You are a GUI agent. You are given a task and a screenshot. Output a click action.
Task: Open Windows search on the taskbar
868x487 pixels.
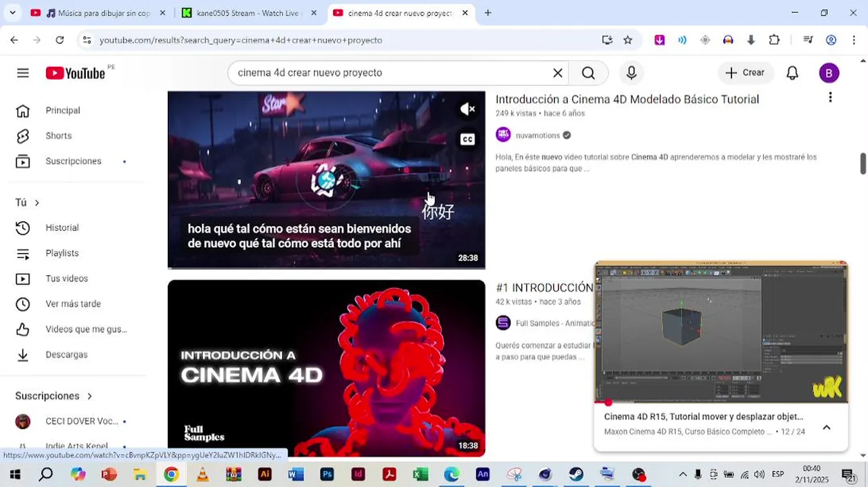coord(45,474)
